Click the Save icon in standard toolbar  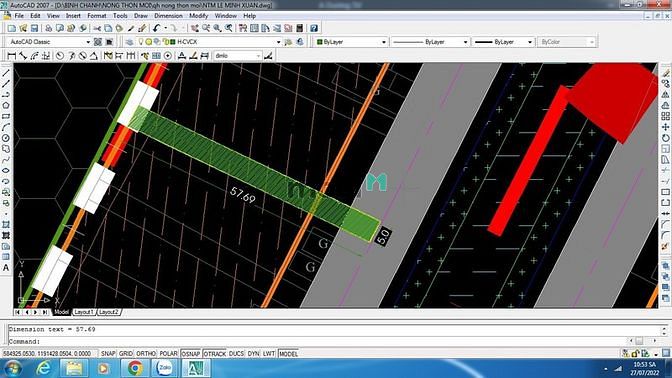pyautogui.click(x=35, y=28)
